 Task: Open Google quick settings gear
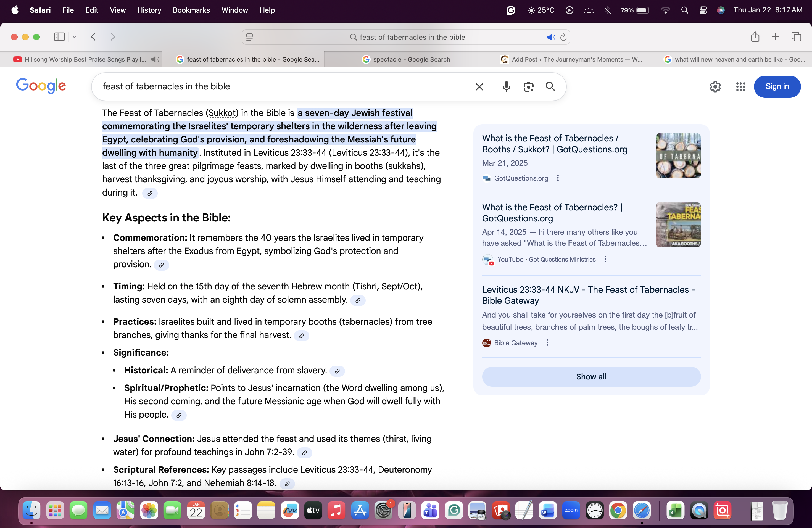point(715,87)
